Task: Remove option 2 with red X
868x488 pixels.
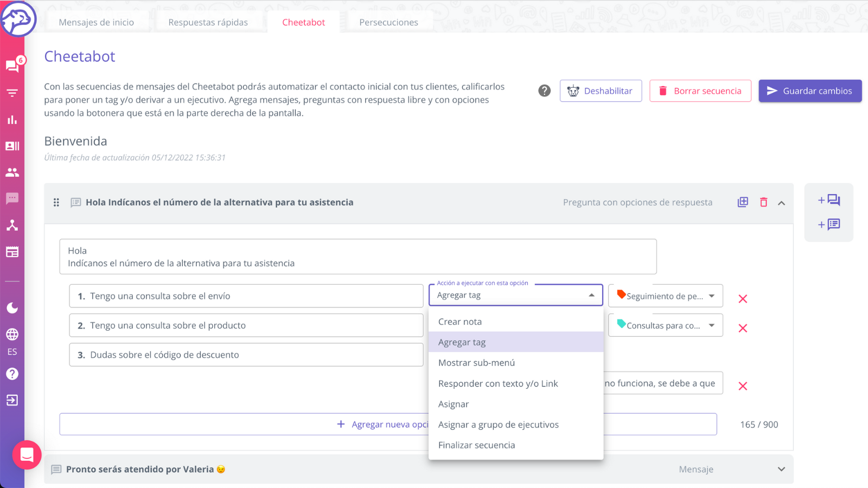Action: [x=743, y=328]
